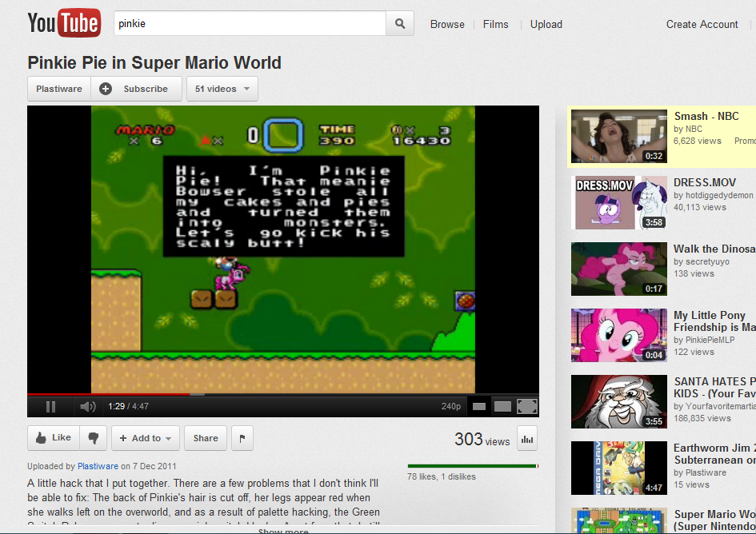
Task: Click the Walk the Dinosaur title
Action: coord(714,249)
